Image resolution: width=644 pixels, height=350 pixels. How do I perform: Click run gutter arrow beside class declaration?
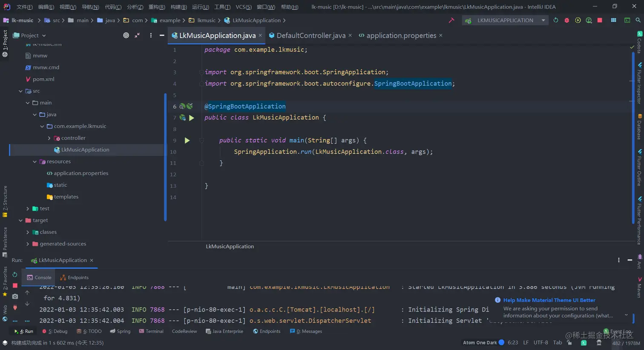tap(192, 118)
